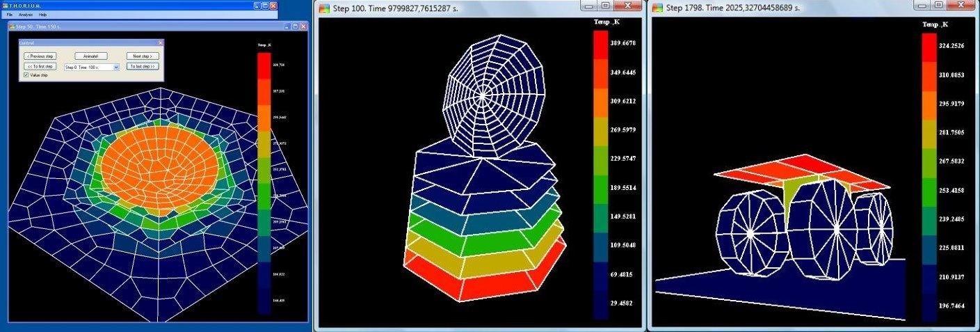The height and width of the screenshot is (332, 980).
Task: Maximize the T.H.O.R.I.U.M. main window
Action: tap(265, 6)
